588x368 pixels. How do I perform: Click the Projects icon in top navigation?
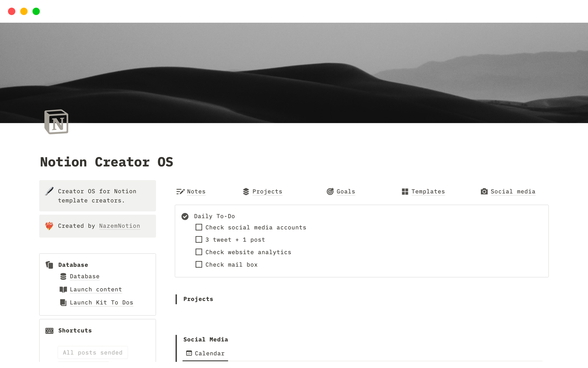click(246, 191)
